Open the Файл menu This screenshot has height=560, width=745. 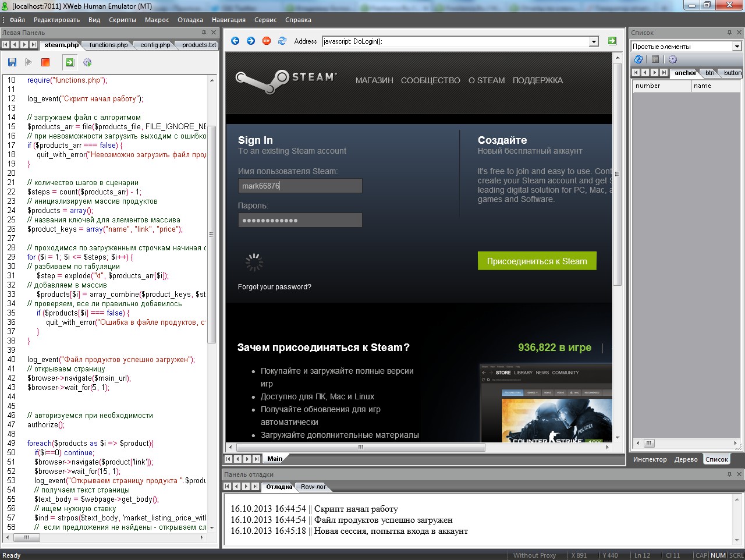click(17, 20)
